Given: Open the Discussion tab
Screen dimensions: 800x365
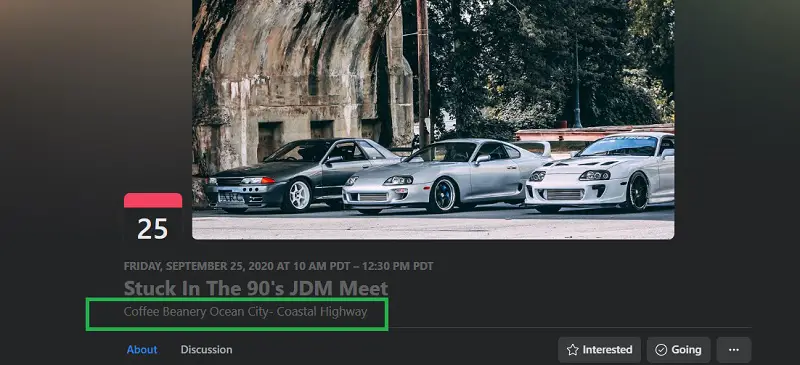Looking at the screenshot, I should [x=206, y=350].
